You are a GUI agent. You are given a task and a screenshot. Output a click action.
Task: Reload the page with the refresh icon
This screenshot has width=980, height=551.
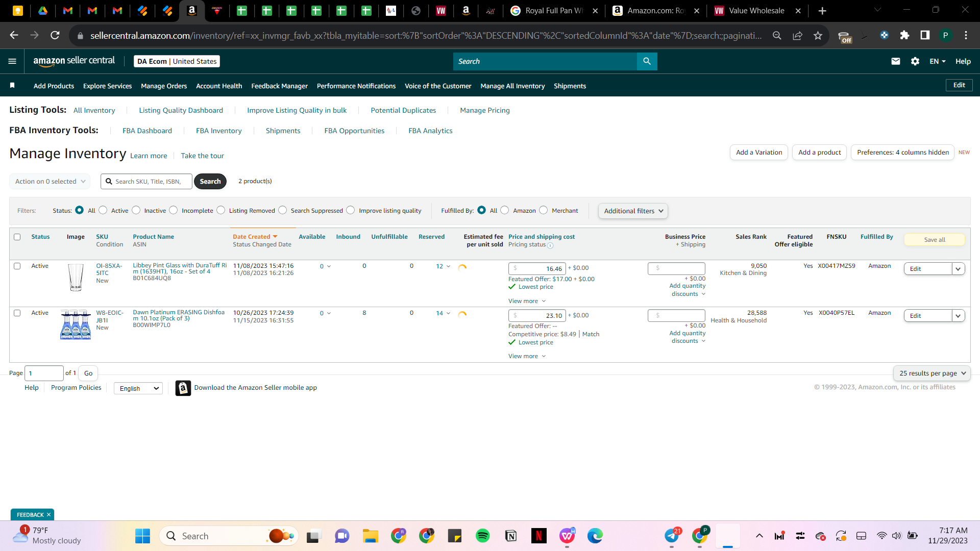pos(55,35)
